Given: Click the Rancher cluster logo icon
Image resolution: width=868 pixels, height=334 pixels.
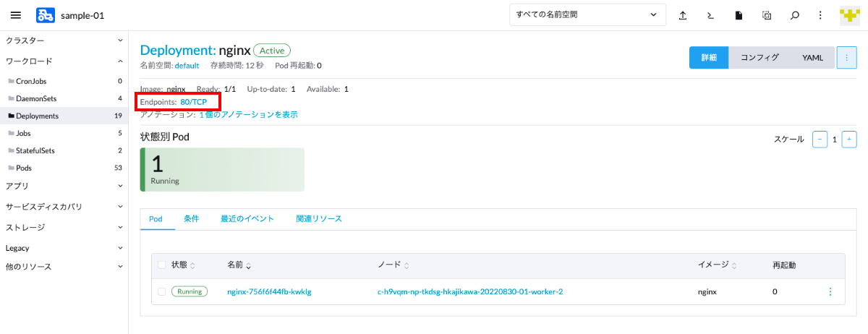Looking at the screenshot, I should pyautogui.click(x=45, y=15).
